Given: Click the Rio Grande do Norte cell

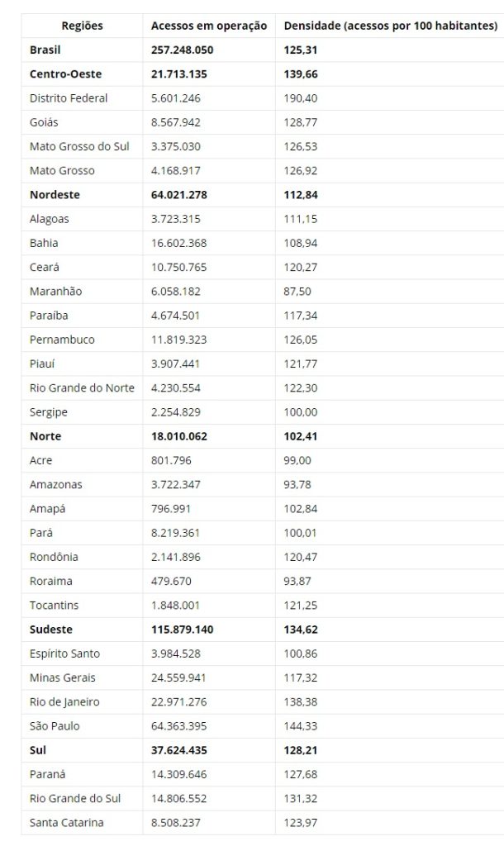Looking at the screenshot, I should pos(82,387).
